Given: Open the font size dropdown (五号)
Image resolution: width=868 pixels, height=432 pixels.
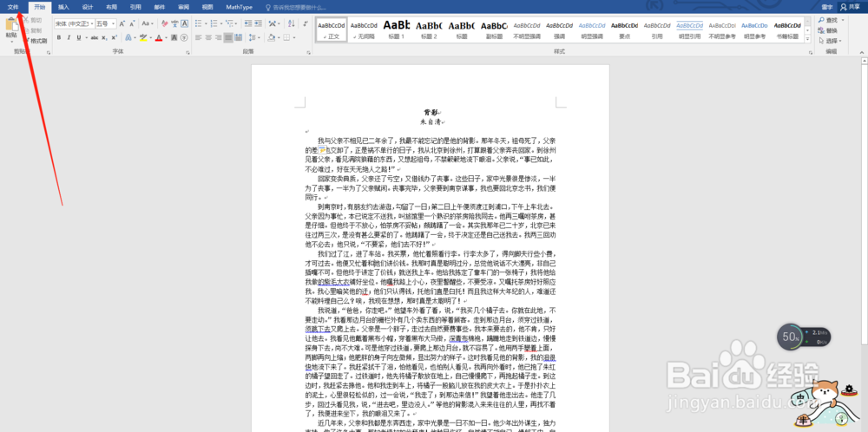Looking at the screenshot, I should click(x=113, y=23).
